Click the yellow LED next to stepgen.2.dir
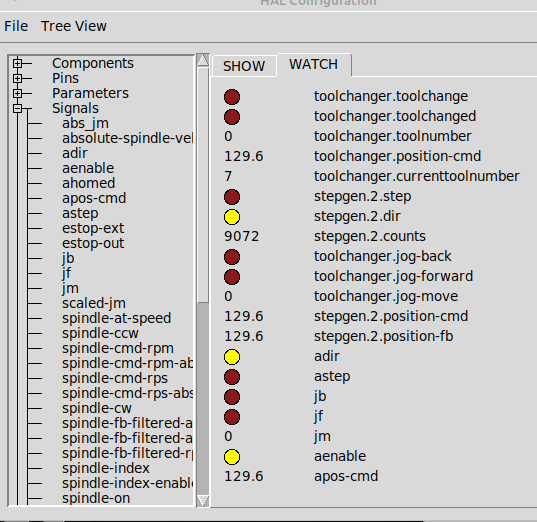The width and height of the screenshot is (537, 522). pyautogui.click(x=232, y=217)
